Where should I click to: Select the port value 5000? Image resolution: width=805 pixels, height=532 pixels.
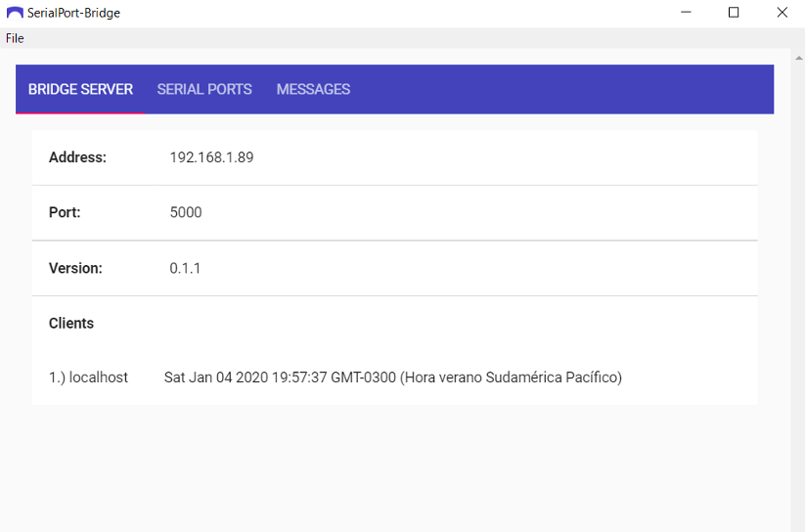click(x=186, y=212)
